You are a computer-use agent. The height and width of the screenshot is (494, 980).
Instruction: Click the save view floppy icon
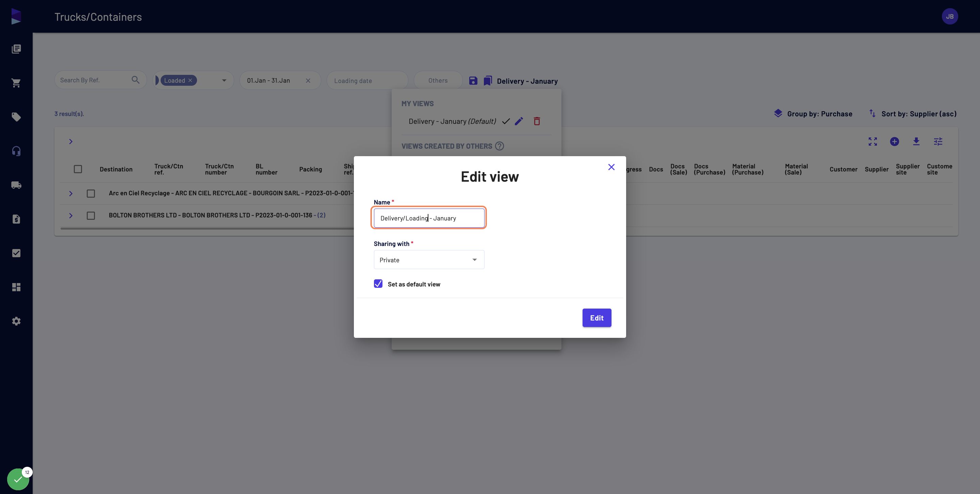click(x=473, y=81)
